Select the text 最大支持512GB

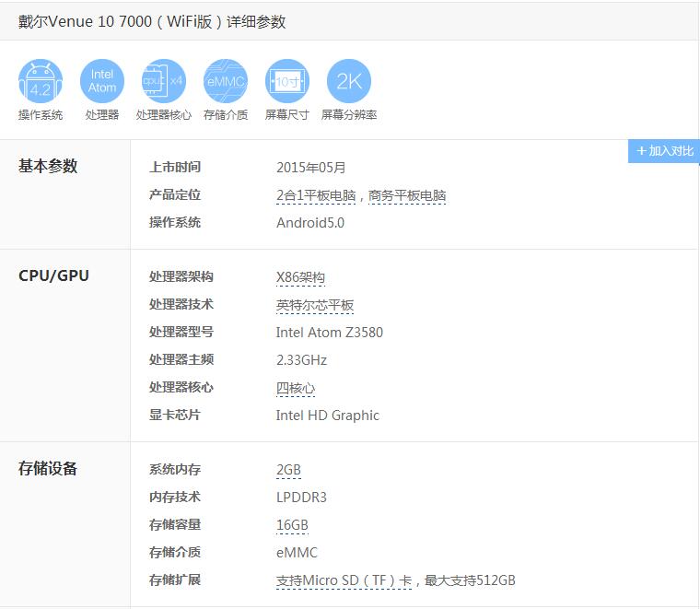(470, 580)
